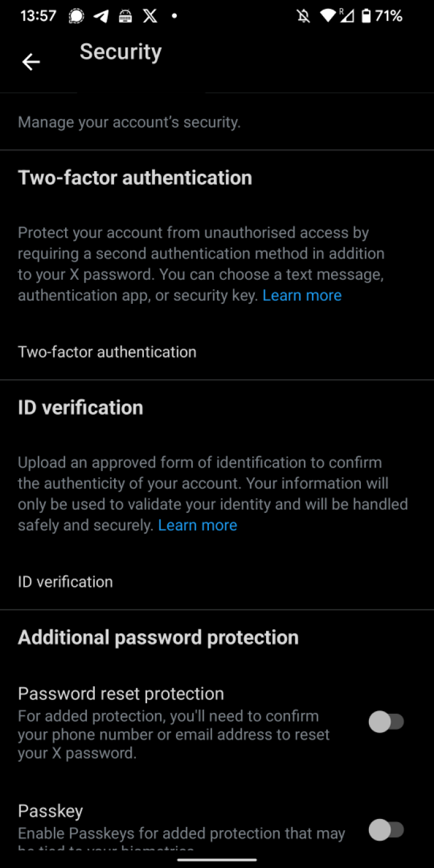Click Learn more under ID verification
This screenshot has width=434, height=868.
coord(197,525)
